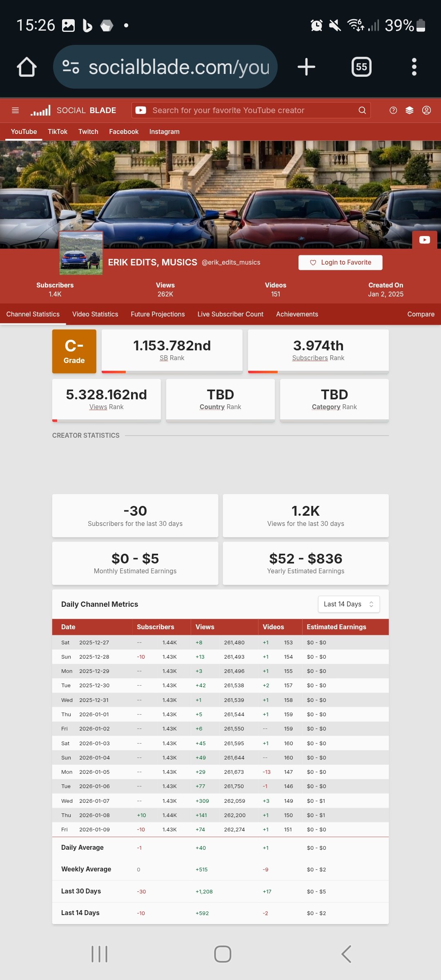Open Future Projections tab
The width and height of the screenshot is (441, 980).
[158, 314]
